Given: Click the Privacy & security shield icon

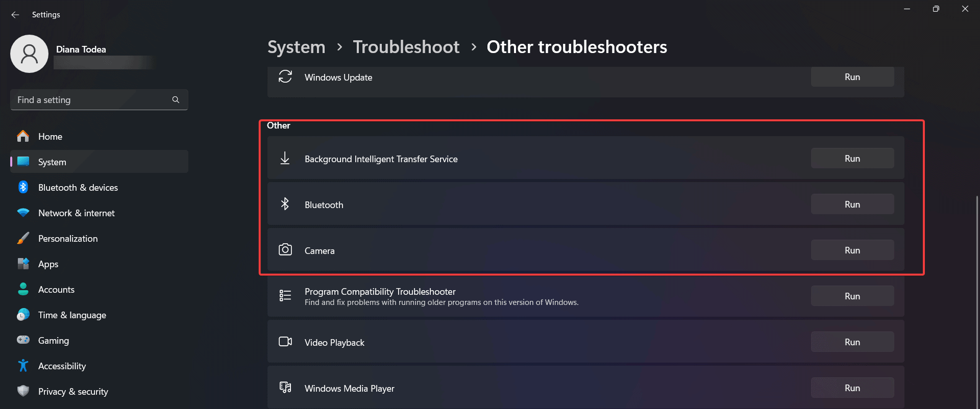Looking at the screenshot, I should click(x=23, y=391).
